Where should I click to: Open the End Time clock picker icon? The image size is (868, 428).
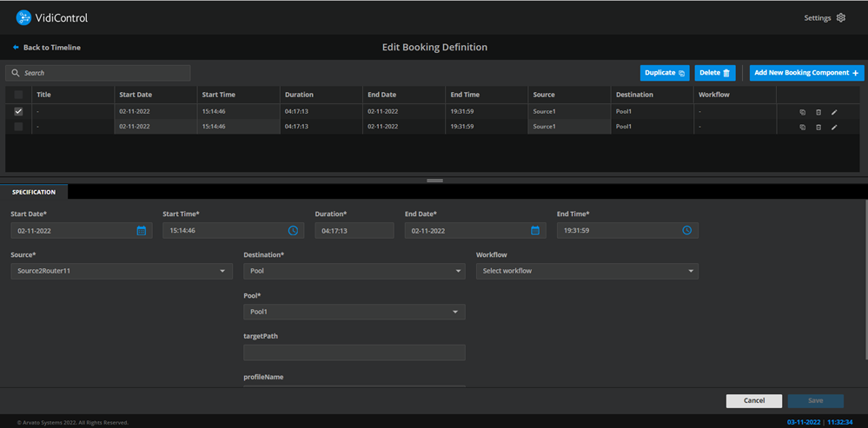[x=686, y=231]
